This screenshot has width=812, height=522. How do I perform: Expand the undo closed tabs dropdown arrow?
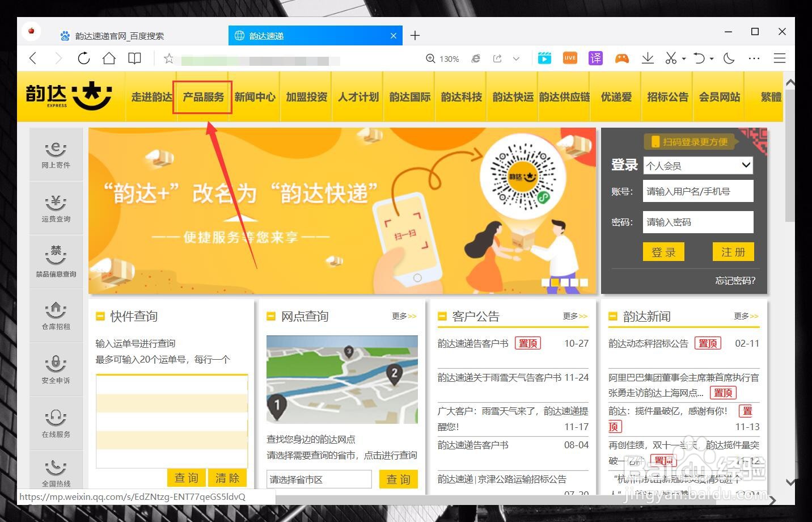(x=712, y=58)
